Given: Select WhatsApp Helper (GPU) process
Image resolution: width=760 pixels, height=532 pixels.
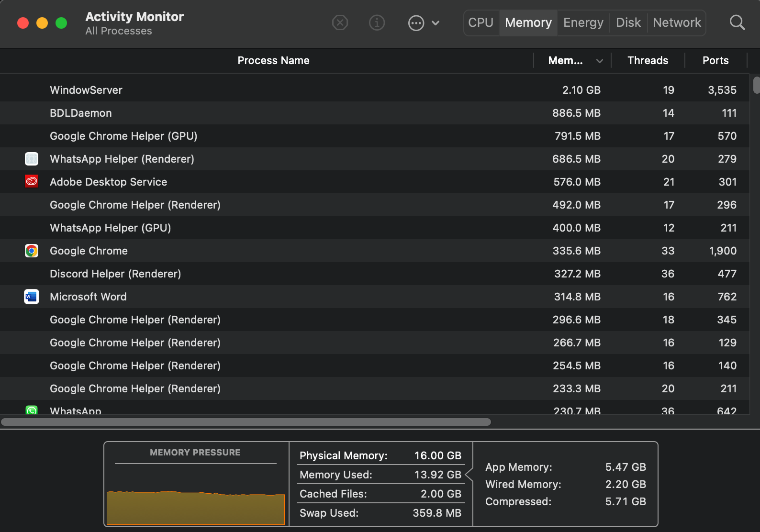Looking at the screenshot, I should pos(111,228).
